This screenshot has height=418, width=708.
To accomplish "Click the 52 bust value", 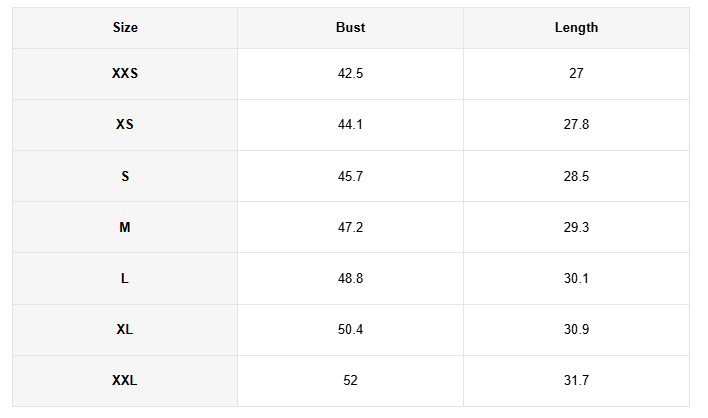I will (x=350, y=381).
